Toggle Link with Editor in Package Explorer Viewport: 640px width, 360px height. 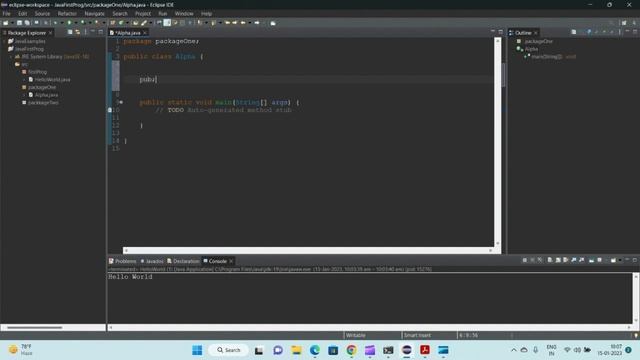pyautogui.click(x=78, y=32)
